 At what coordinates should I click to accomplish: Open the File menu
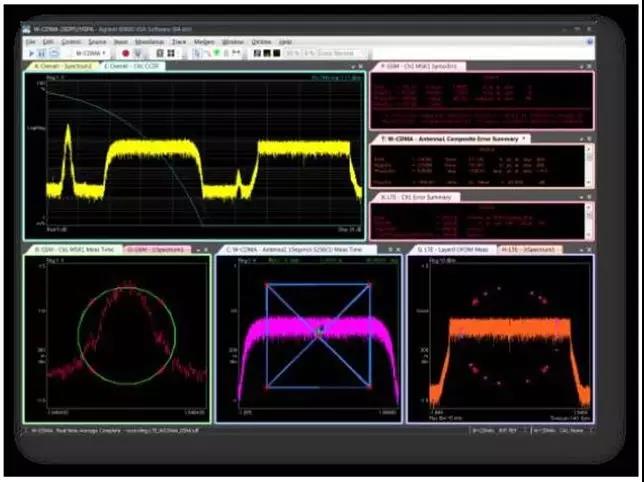(30, 42)
